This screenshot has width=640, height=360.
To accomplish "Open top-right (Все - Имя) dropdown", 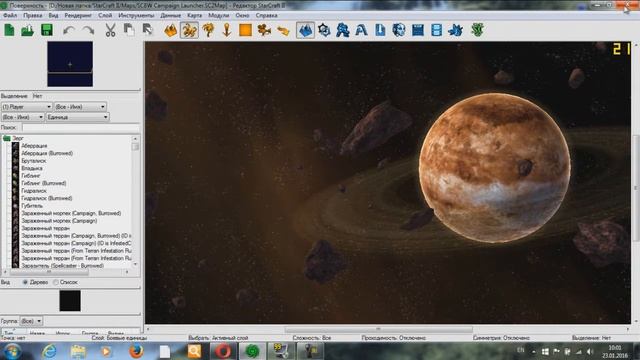I will (80, 107).
